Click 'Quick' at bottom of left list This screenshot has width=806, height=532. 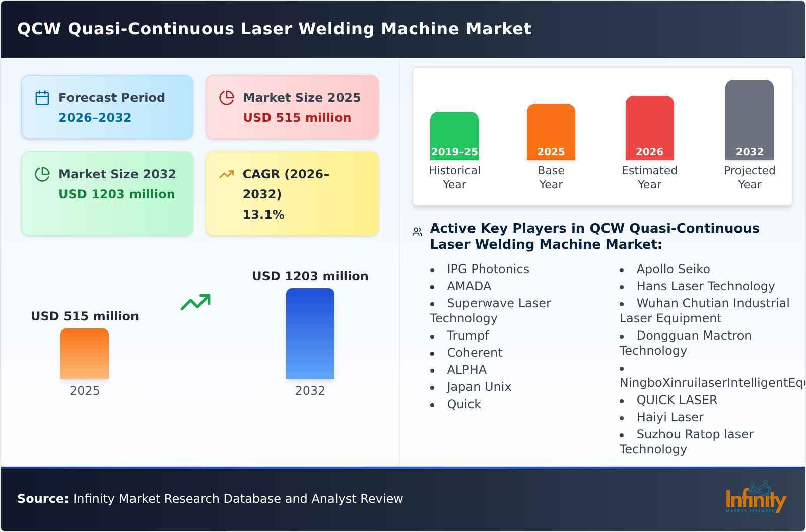[x=464, y=404]
